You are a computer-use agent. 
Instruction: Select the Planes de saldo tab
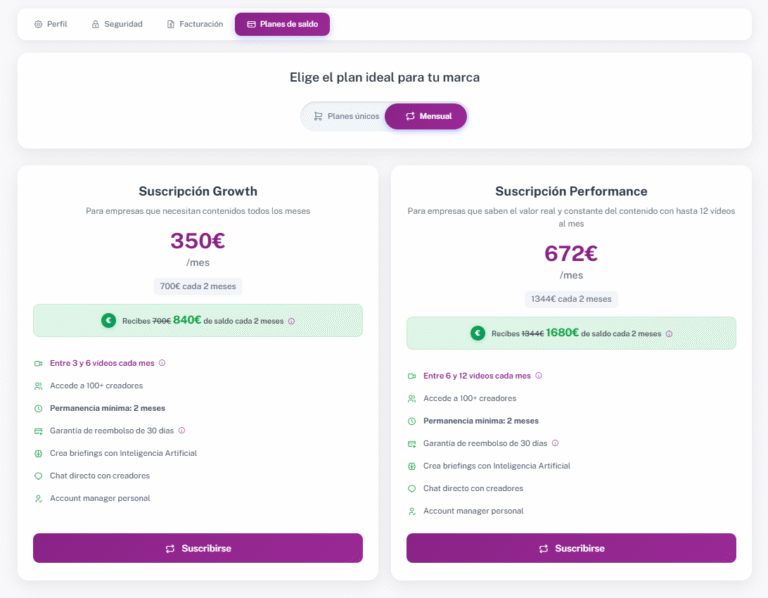click(282, 24)
